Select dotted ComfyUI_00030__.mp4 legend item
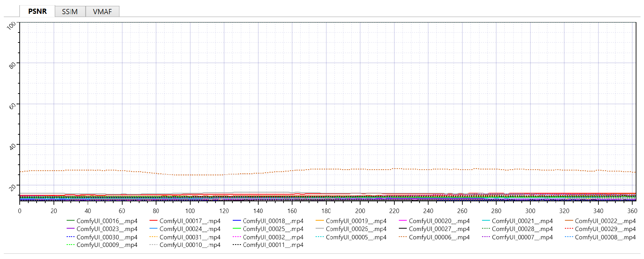644x259 pixels. coord(107,237)
